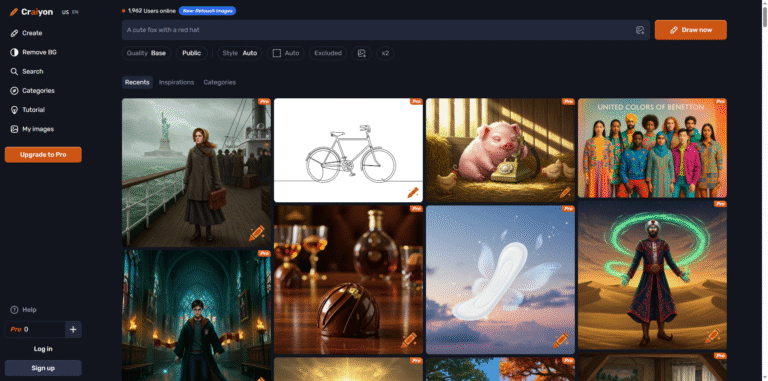Click the add-image icon beside Excluded option
Viewport: 768px width, 381px height.
[x=361, y=53]
